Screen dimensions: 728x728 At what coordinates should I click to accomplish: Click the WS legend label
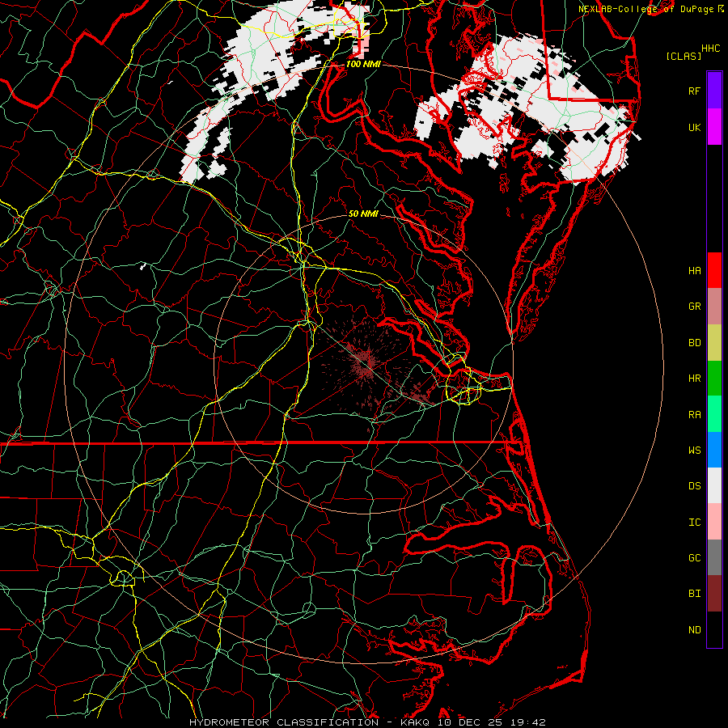pos(695,450)
